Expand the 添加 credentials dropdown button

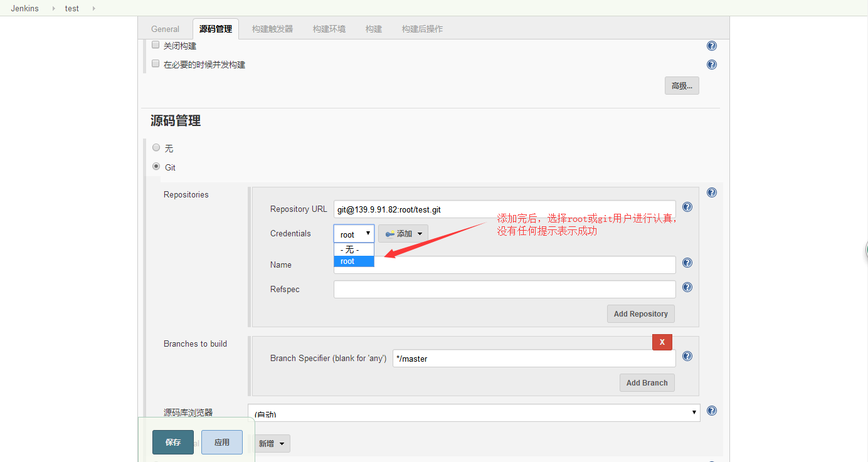pyautogui.click(x=403, y=234)
